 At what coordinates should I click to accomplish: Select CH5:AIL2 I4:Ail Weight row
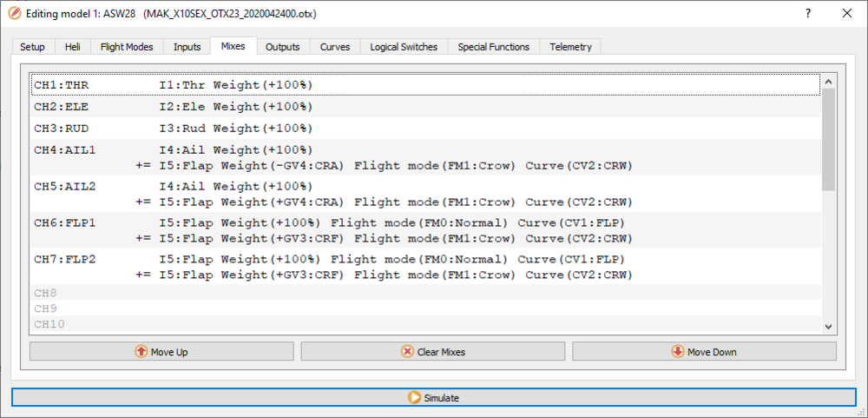[425, 186]
